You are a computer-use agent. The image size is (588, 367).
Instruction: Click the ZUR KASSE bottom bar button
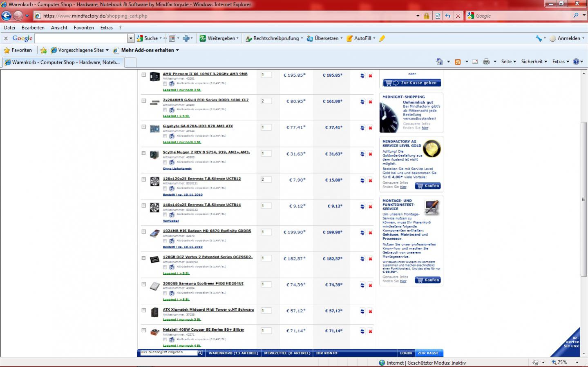point(428,353)
